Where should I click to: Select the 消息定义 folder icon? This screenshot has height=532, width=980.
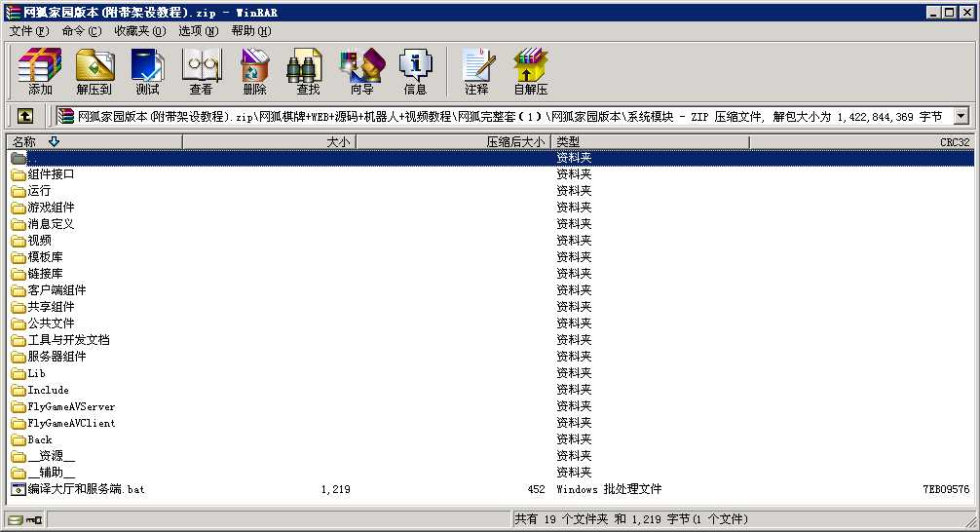click(19, 224)
